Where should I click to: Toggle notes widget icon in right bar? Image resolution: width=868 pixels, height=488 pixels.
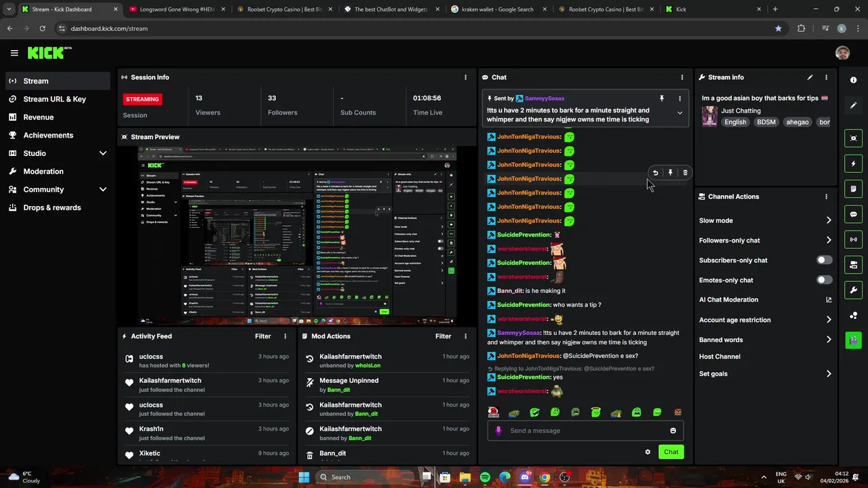[853, 188]
